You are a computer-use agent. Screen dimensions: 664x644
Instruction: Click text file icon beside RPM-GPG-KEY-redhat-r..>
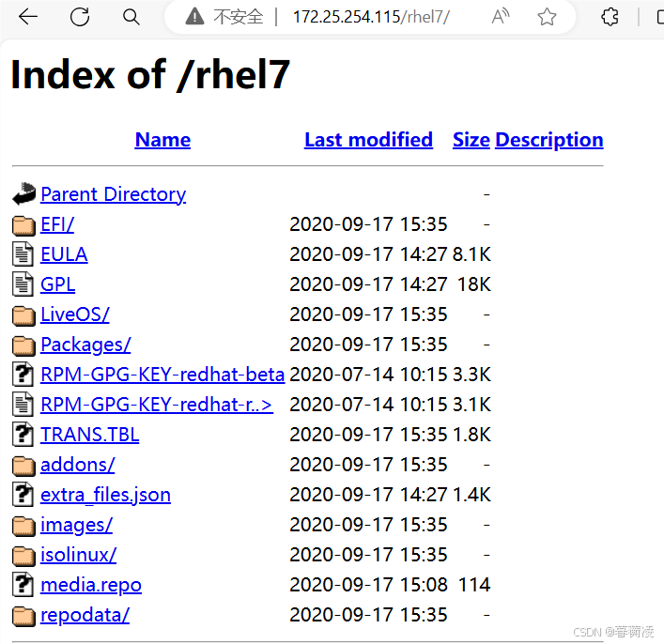(23, 405)
